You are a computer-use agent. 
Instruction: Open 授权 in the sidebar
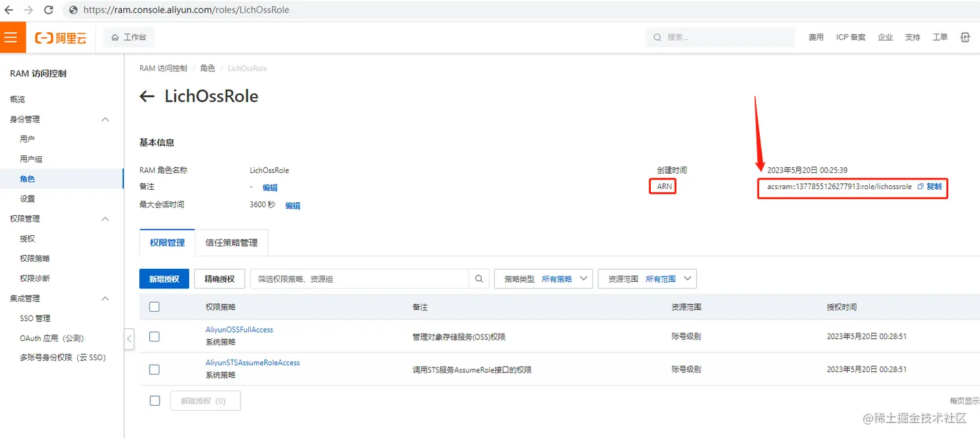27,239
